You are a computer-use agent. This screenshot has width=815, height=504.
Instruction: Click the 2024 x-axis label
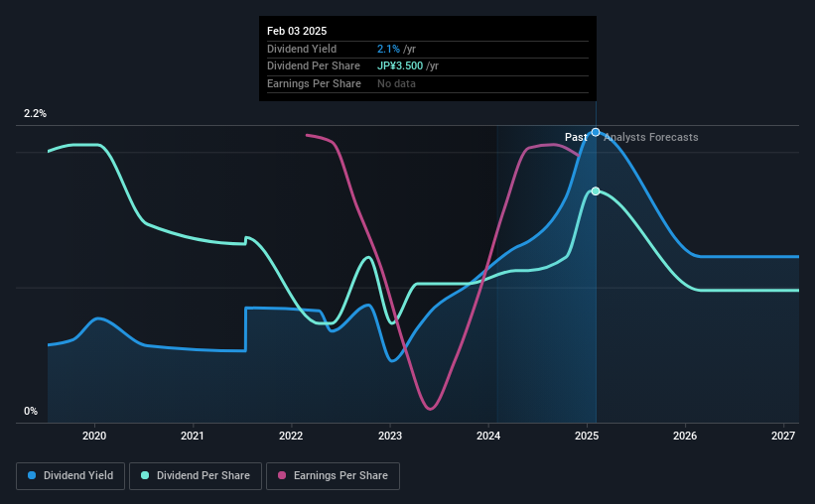488,436
